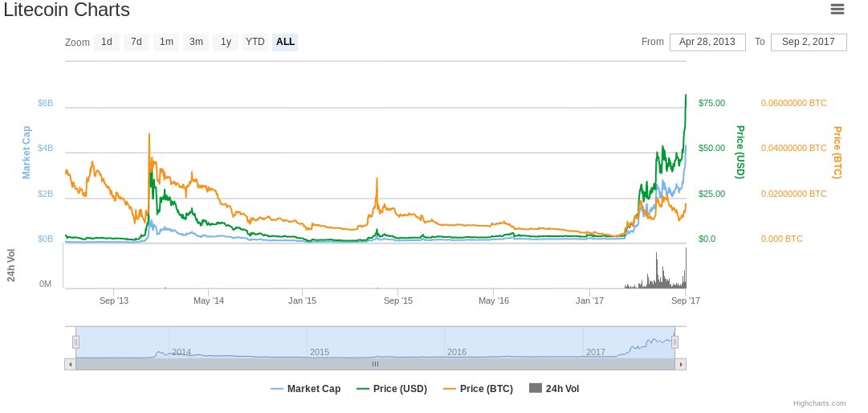
Task: Click the Price (USD) axis title
Action: coord(740,152)
